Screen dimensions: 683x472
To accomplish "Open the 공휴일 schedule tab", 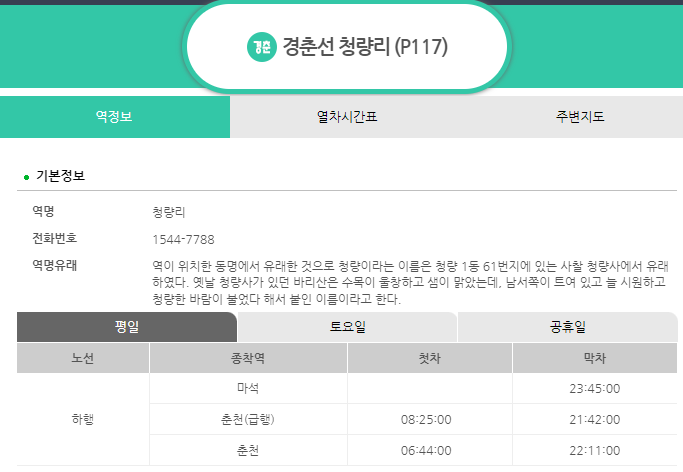I will coord(568,327).
